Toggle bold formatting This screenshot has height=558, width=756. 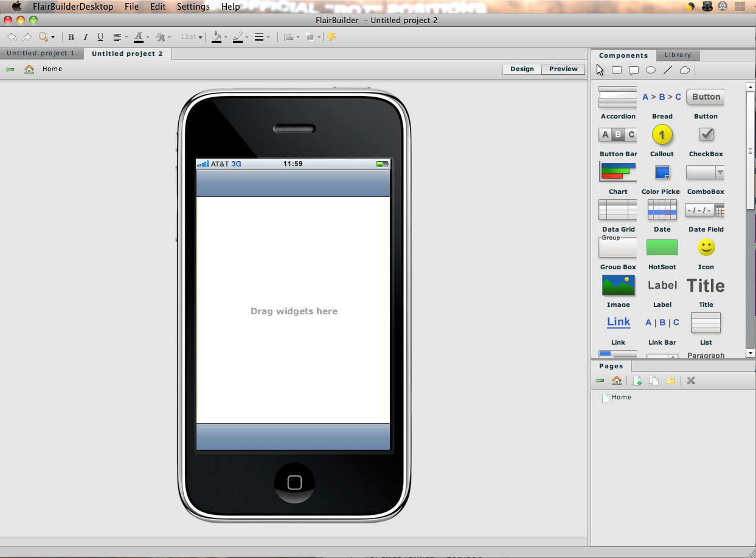pos(71,37)
